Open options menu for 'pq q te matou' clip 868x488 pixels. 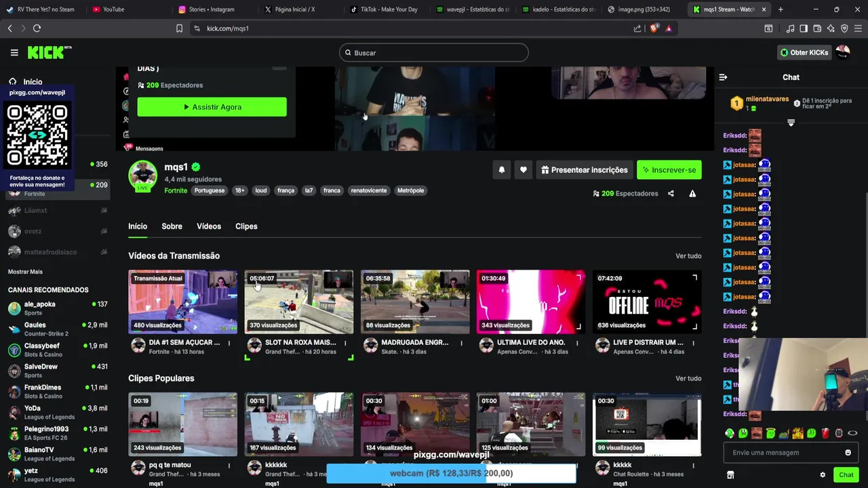229,466
